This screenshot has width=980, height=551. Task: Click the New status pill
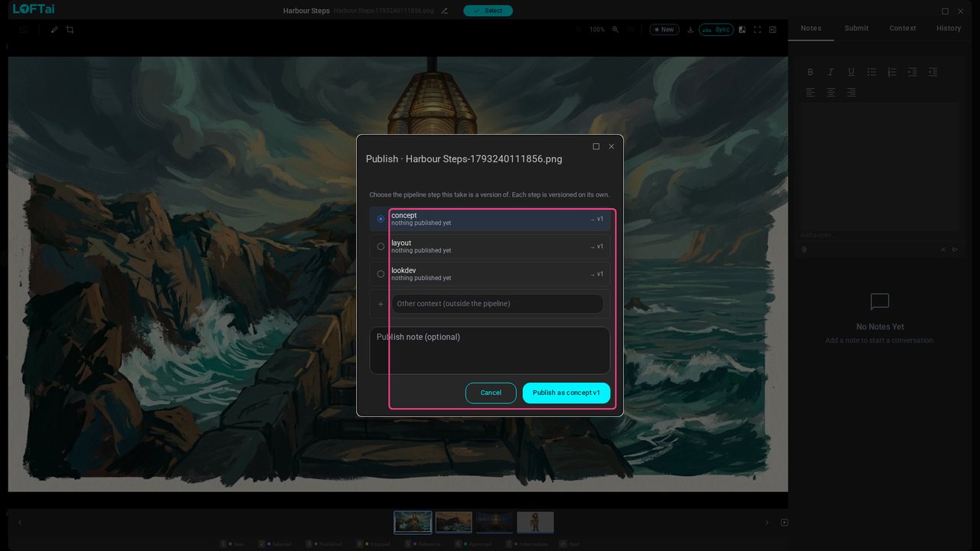click(x=664, y=30)
